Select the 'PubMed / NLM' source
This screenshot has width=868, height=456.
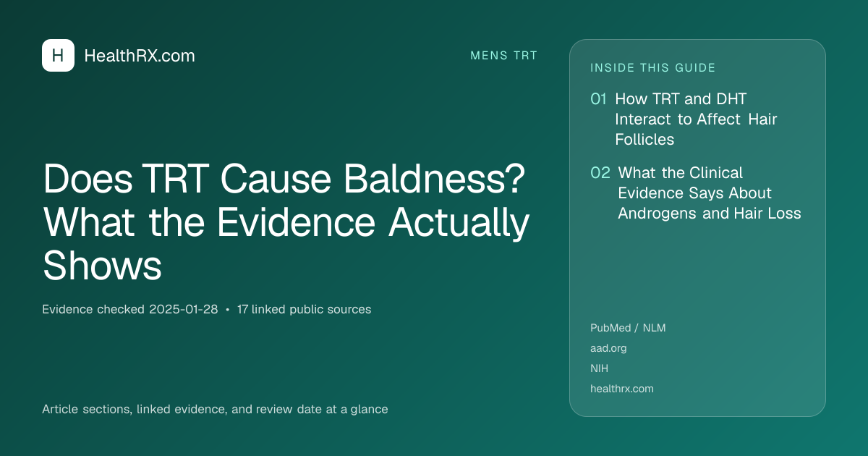pos(628,328)
